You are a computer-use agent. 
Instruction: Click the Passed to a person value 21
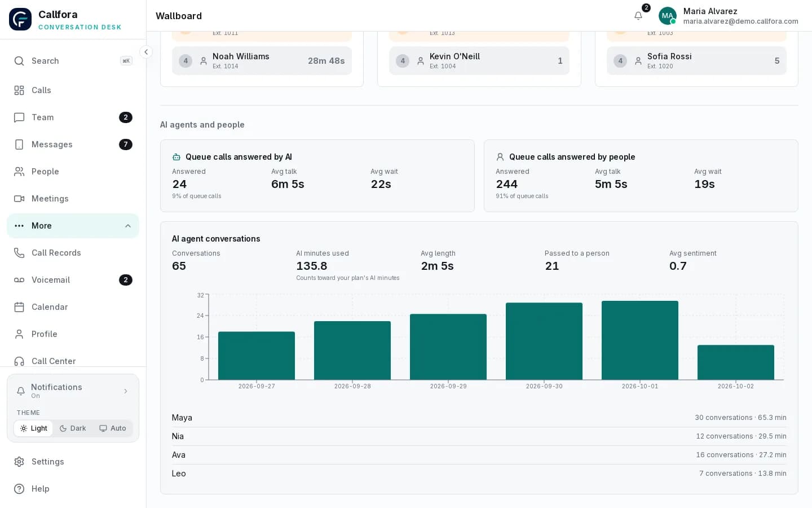(552, 266)
